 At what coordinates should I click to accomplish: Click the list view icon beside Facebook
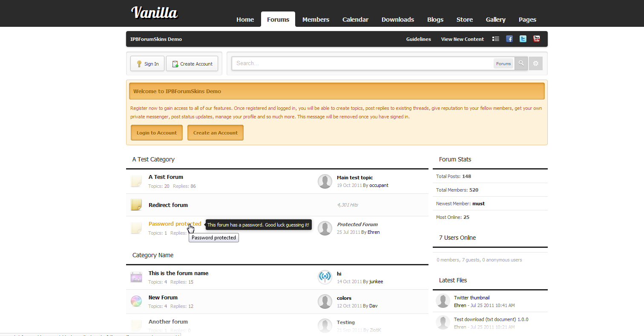[x=495, y=39]
